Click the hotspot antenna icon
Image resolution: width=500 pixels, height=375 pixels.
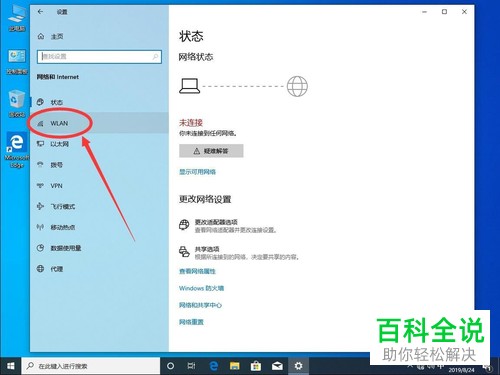click(40, 227)
